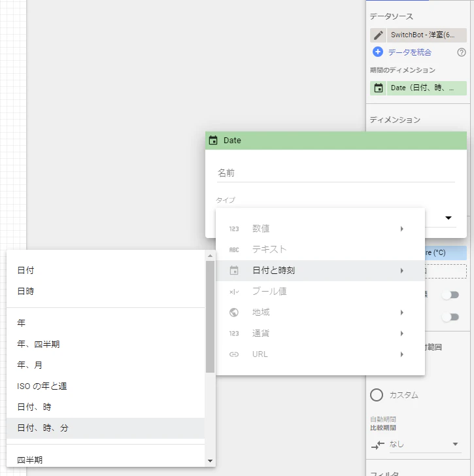Expand the 地域 submenu arrow
Image resolution: width=474 pixels, height=476 pixels.
click(x=402, y=313)
